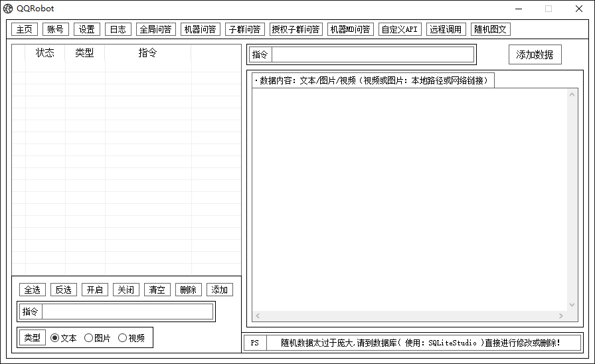This screenshot has height=364, width=595.
Task: Select the 全局问答 tab
Action: (x=156, y=29)
